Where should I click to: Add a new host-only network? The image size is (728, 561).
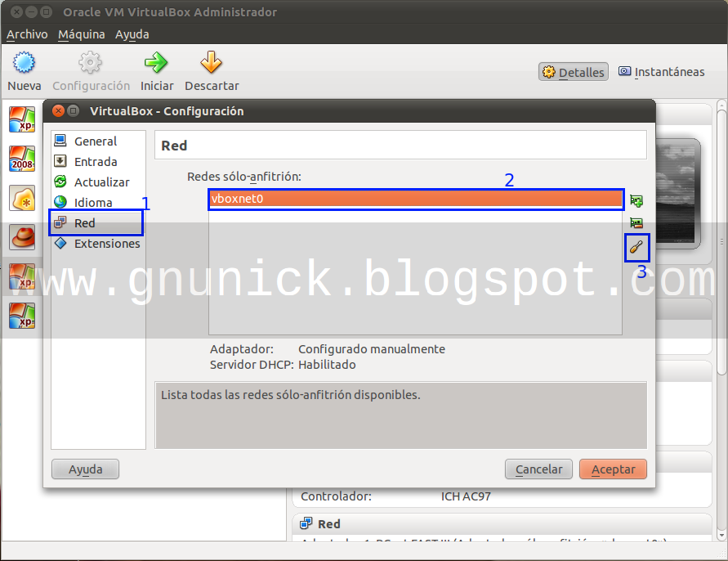pyautogui.click(x=636, y=201)
